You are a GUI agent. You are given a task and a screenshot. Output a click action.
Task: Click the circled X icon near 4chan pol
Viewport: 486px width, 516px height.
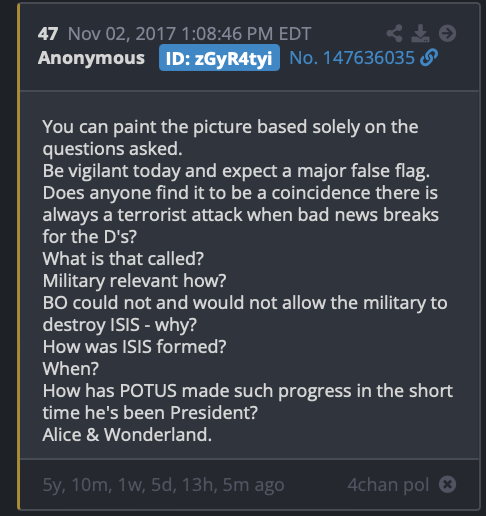447,484
